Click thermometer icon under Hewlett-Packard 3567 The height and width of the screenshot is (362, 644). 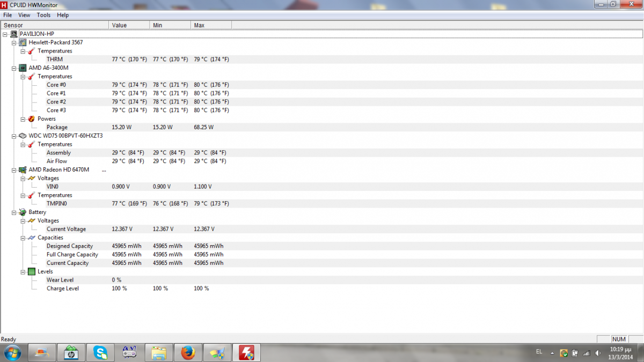32,51
